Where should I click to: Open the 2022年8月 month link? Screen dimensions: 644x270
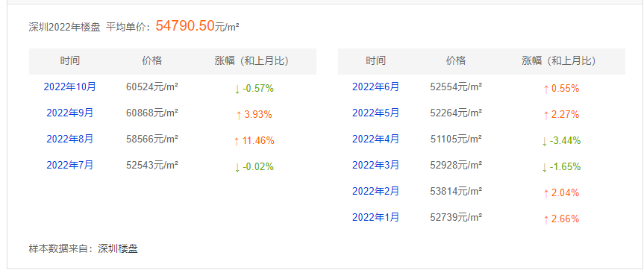tap(69, 139)
